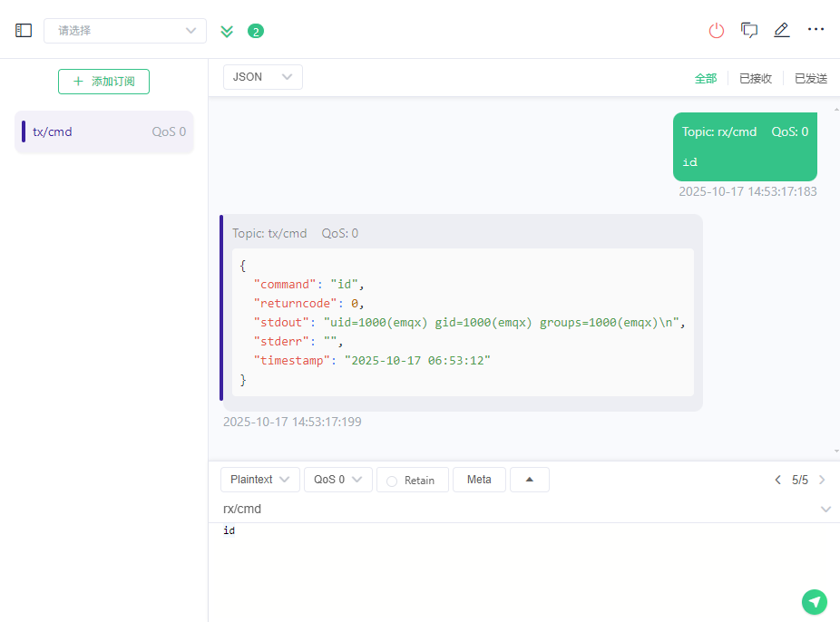Click the purple tx/cmd subscription color bar

(24, 131)
